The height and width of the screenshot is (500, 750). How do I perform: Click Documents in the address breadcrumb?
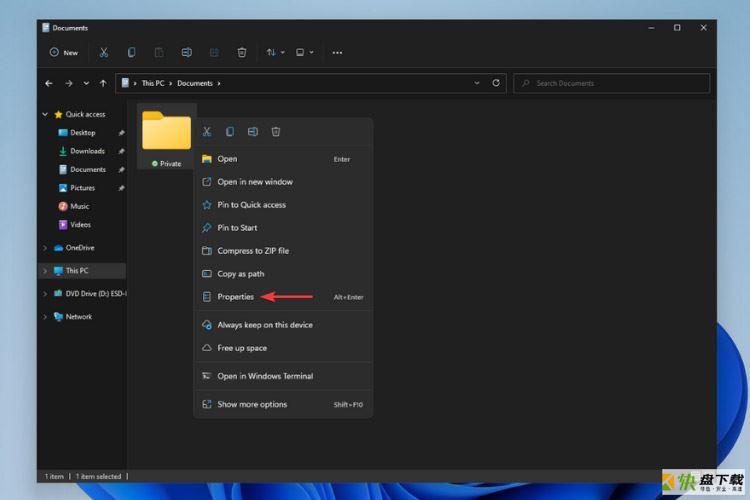[x=195, y=83]
